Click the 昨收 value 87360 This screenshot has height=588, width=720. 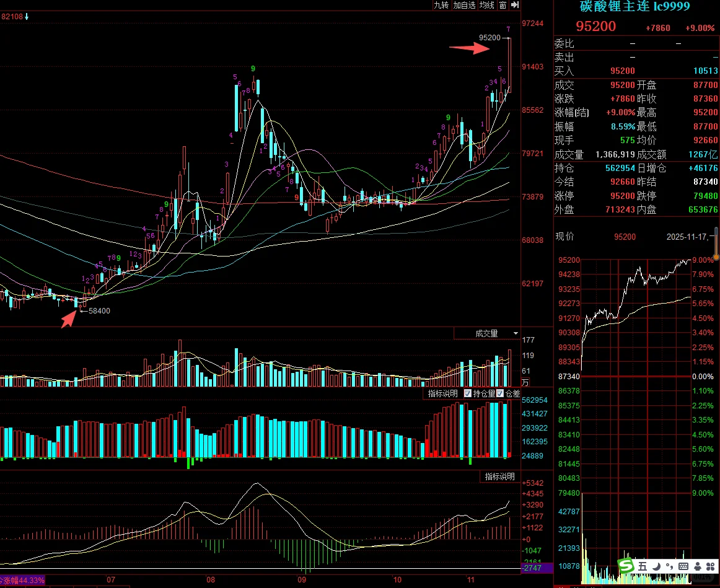tap(706, 99)
